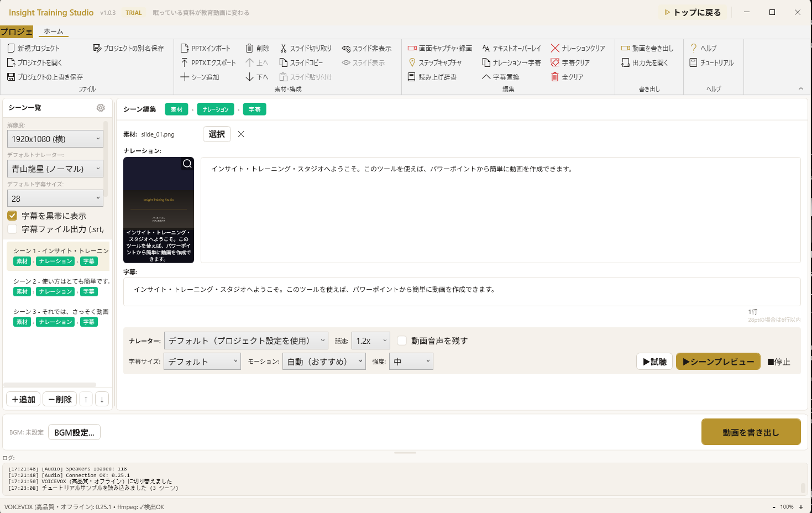Click 選択 to choose a 素材 file
Viewport: 812px width, 513px height.
click(x=216, y=134)
